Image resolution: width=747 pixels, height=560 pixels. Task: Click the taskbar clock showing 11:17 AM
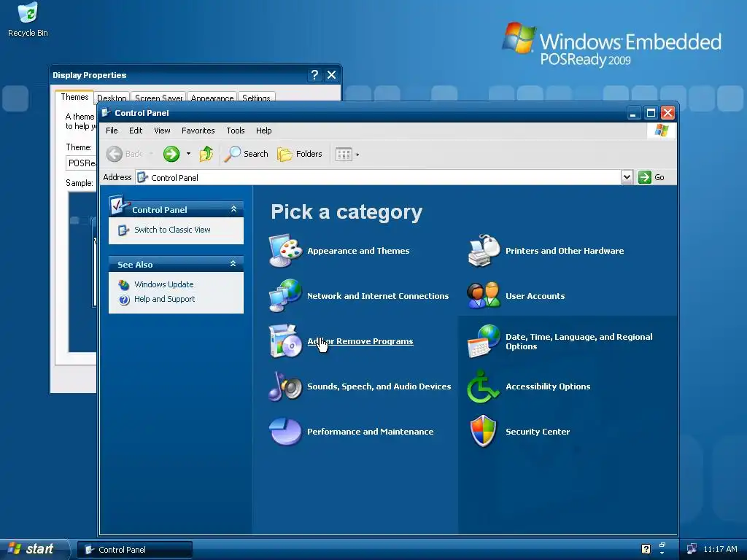point(720,549)
